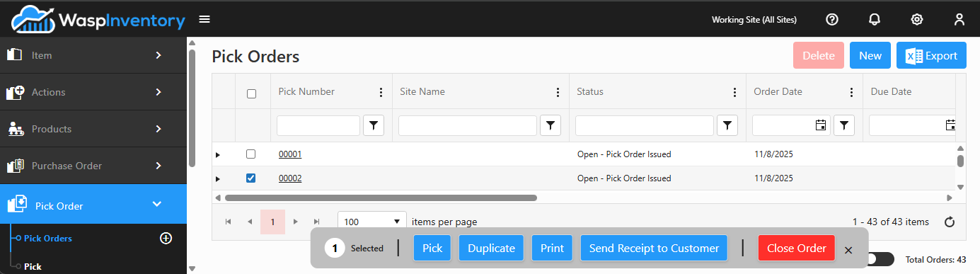The image size is (980, 274).
Task: Expand row details for order 00001
Action: 218,154
